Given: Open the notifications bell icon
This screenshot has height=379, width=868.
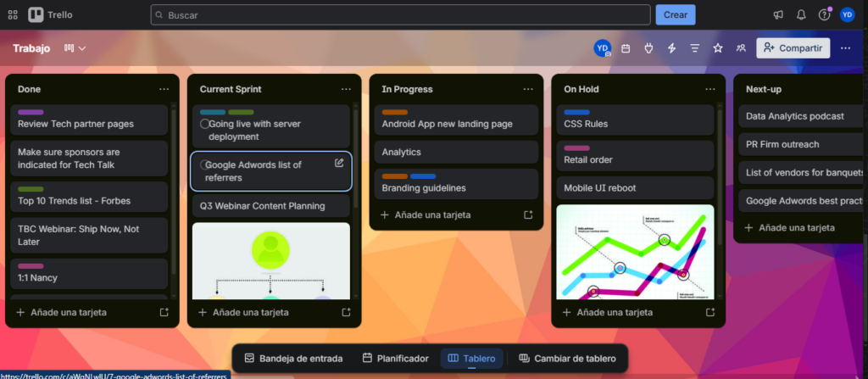Looking at the screenshot, I should 801,15.
